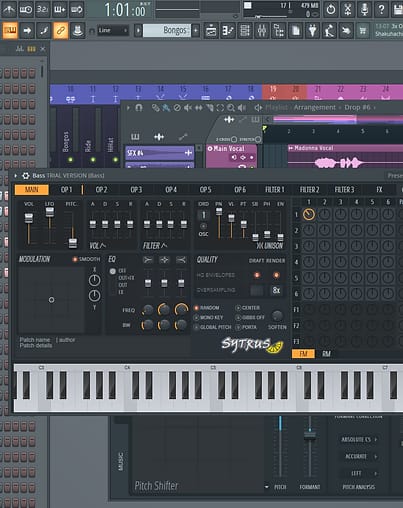Toggle loop recording icon
The height and width of the screenshot is (508, 403).
(x=76, y=9)
